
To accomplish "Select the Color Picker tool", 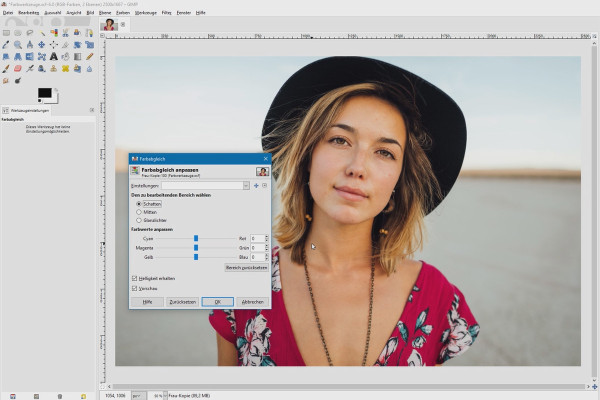I will tap(6, 45).
